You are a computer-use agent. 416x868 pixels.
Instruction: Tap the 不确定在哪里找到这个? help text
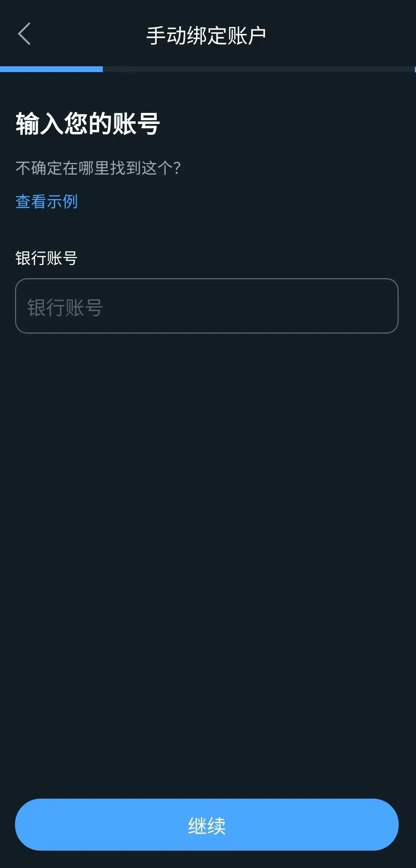click(98, 168)
